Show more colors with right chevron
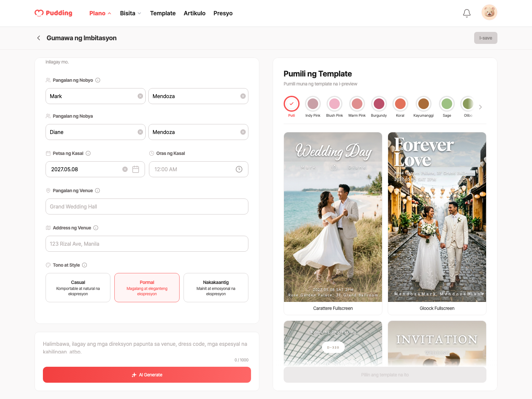 click(480, 107)
